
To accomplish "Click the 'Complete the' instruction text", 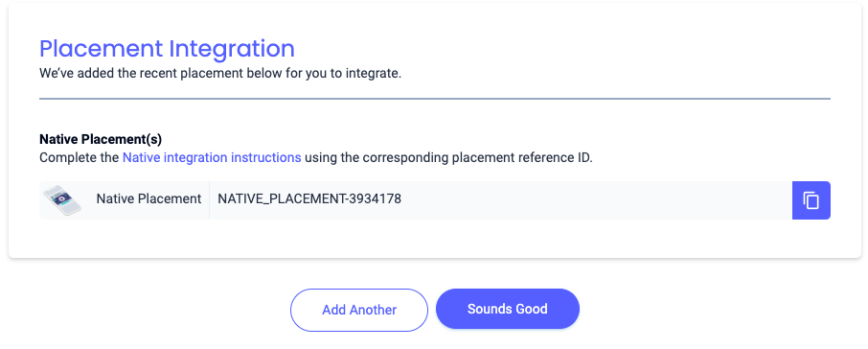I will coord(80,157).
